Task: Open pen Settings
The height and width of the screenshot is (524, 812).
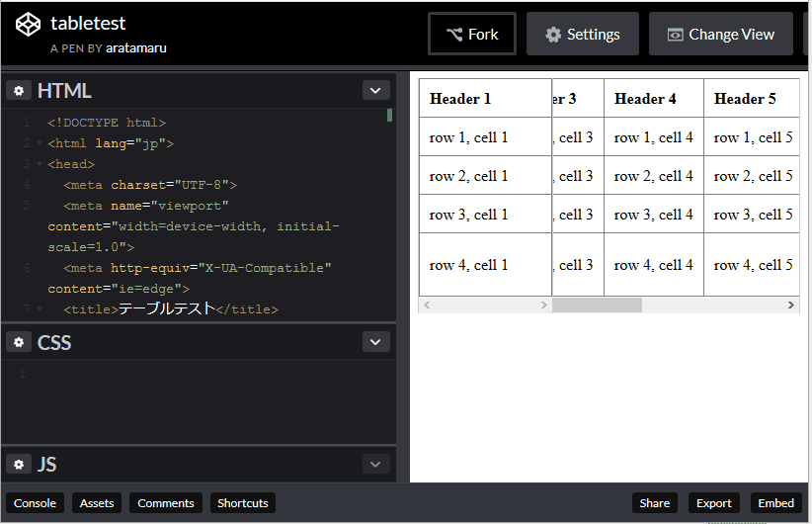Action: [x=583, y=35]
